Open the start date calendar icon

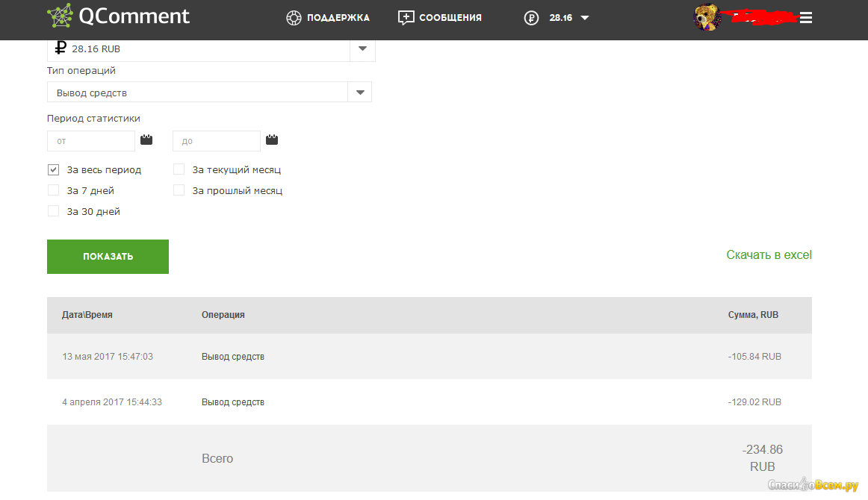(x=146, y=140)
